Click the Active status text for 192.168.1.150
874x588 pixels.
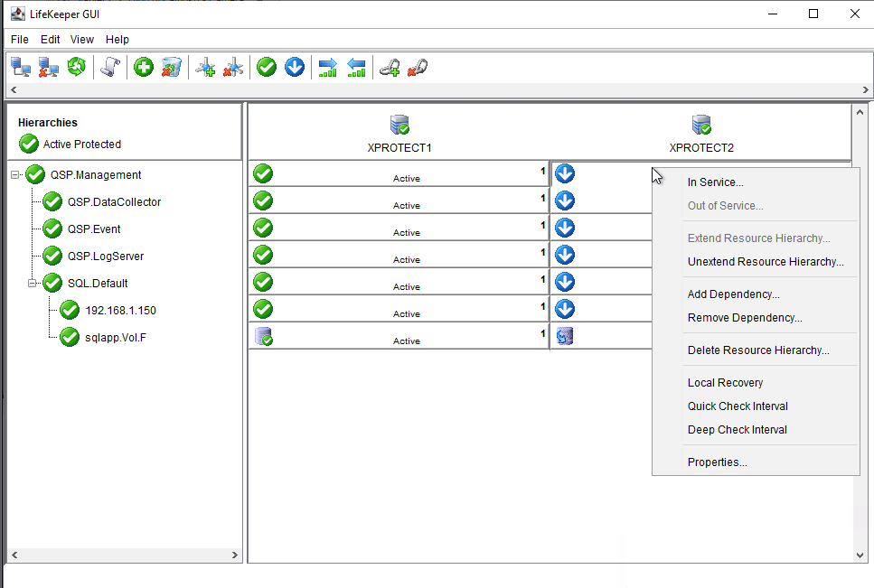pos(407,314)
